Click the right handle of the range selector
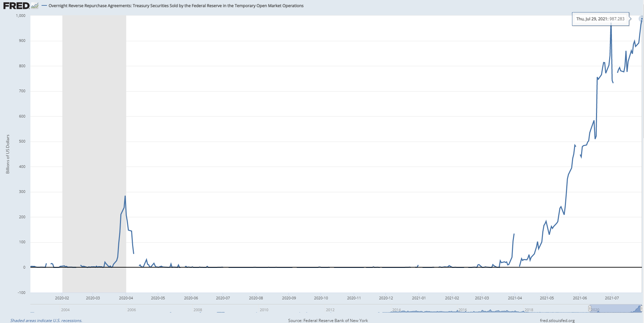644x323 pixels. pyautogui.click(x=642, y=308)
